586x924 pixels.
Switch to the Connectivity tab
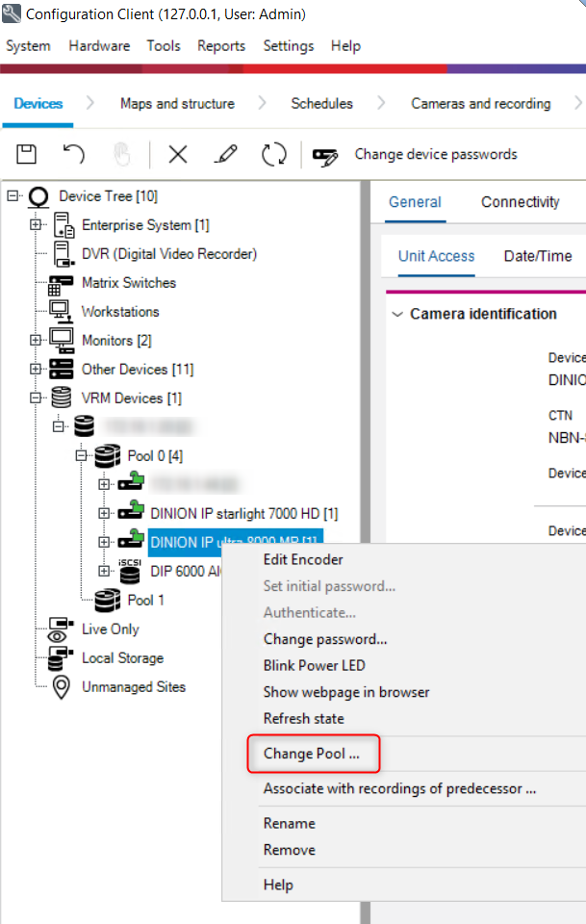pyautogui.click(x=520, y=202)
